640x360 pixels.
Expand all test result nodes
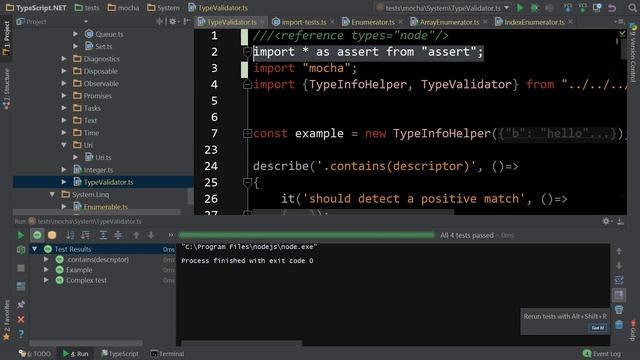103,235
